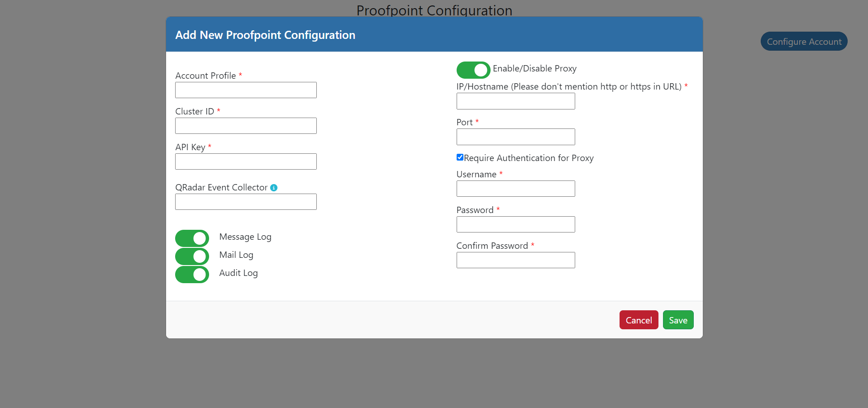Select the API Key text box
This screenshot has height=408, width=868.
coord(246,161)
